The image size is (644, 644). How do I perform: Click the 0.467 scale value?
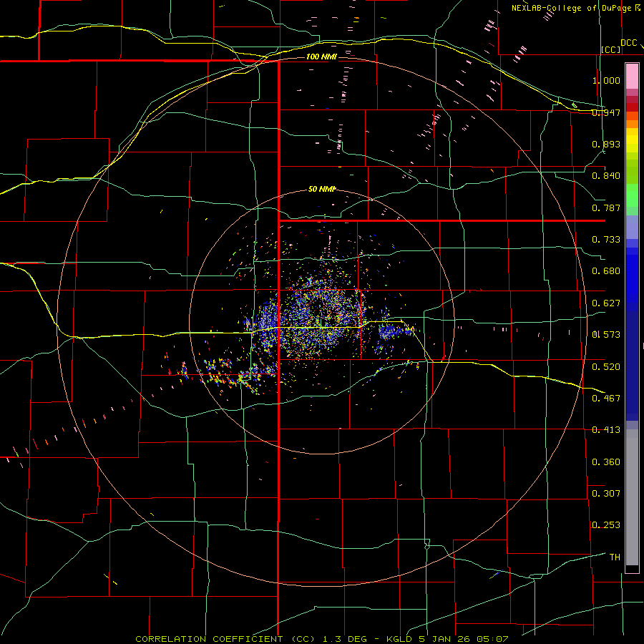point(606,399)
